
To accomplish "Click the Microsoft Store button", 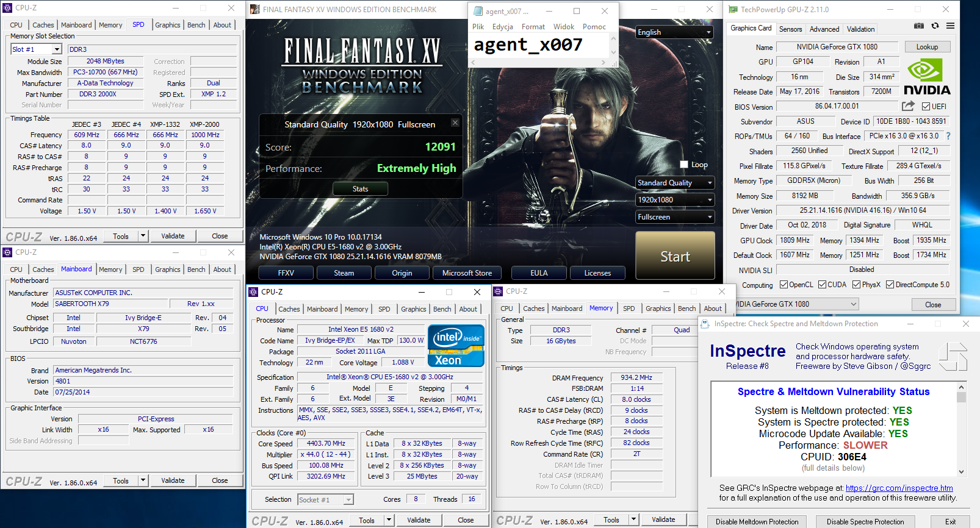I will 467,273.
